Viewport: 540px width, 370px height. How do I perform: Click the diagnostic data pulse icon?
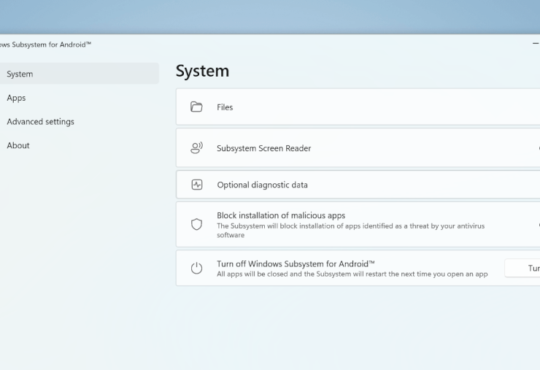(197, 185)
